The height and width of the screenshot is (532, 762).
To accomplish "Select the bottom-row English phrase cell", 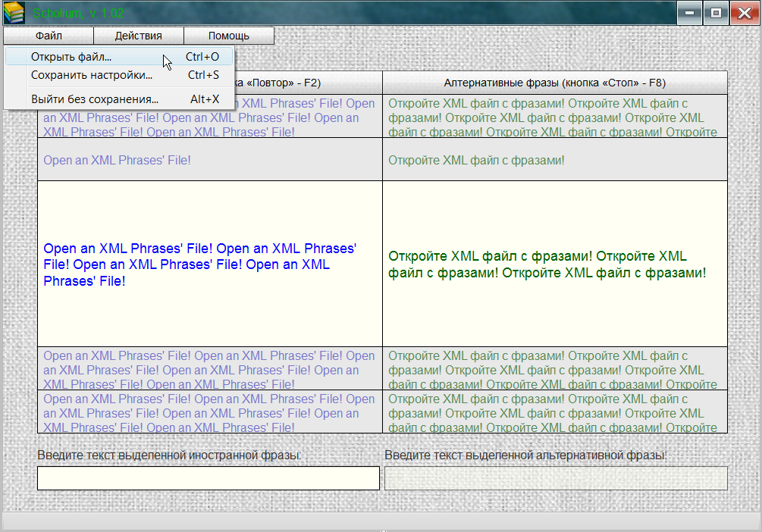I will [210, 412].
